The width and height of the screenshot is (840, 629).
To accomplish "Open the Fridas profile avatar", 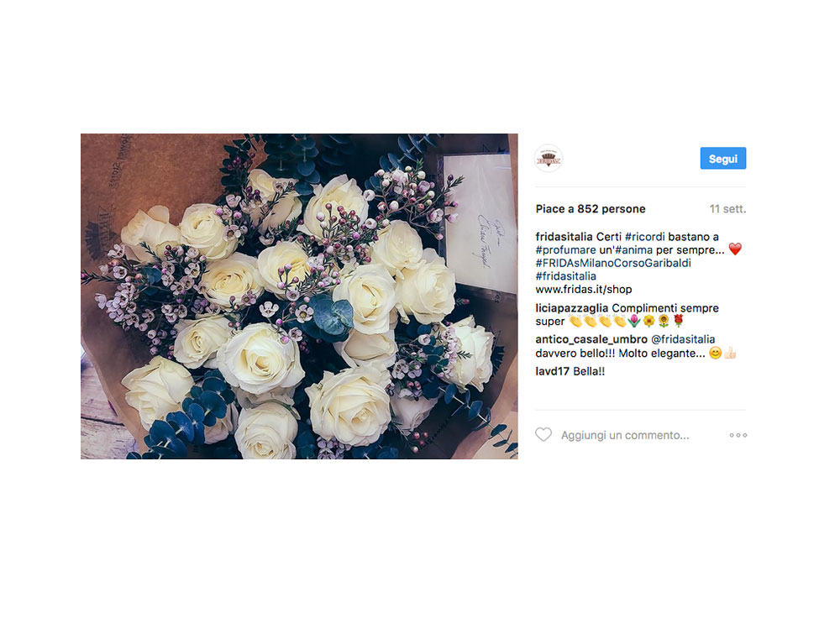I will click(549, 159).
